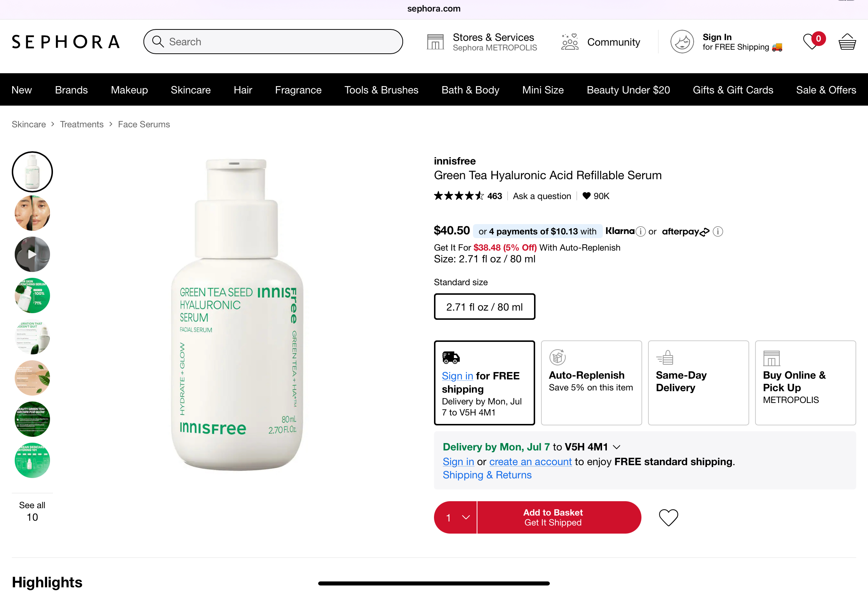Choose the Auto-Replenish delivery option
Screen dimensions: 868x591
coord(591,383)
